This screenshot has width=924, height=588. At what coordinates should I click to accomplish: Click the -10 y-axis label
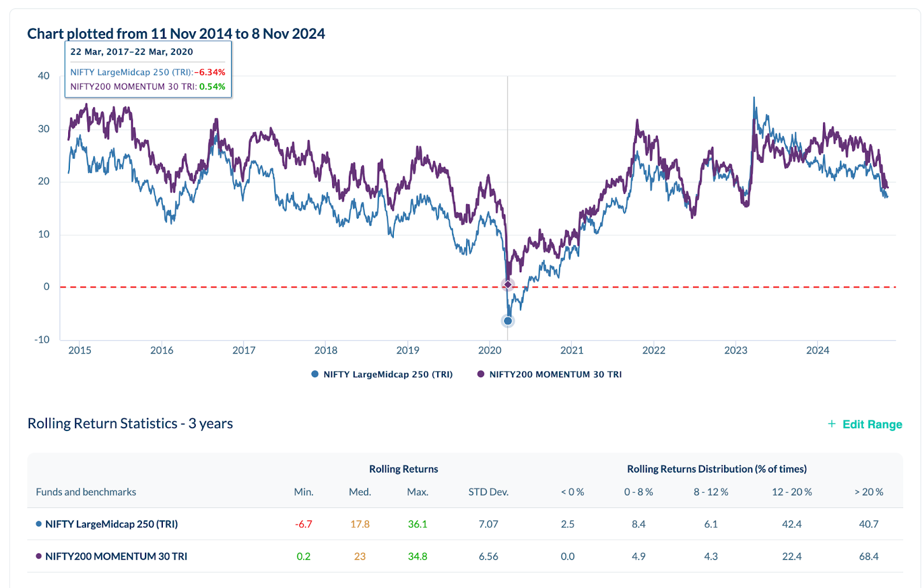[x=42, y=339]
